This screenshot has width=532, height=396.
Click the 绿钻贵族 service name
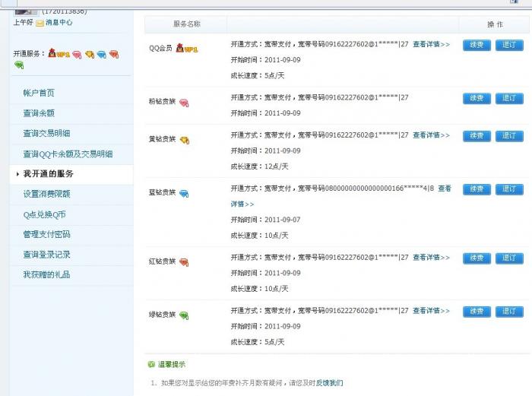click(163, 315)
